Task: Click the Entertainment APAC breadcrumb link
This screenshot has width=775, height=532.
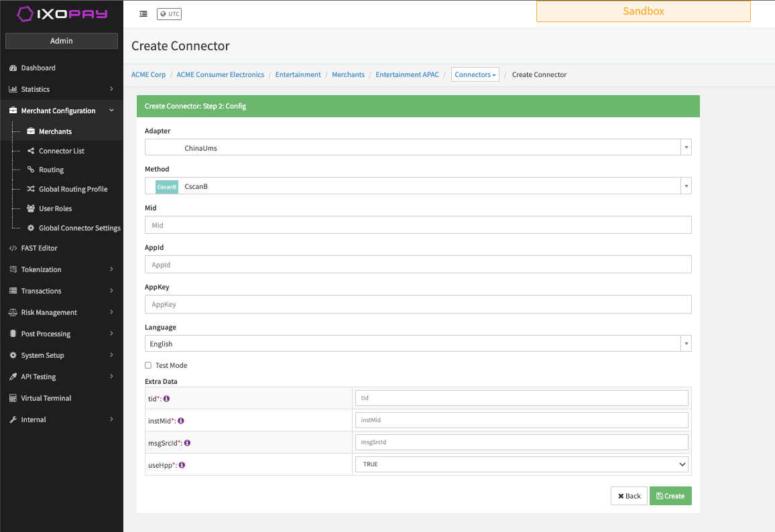Action: coord(407,74)
